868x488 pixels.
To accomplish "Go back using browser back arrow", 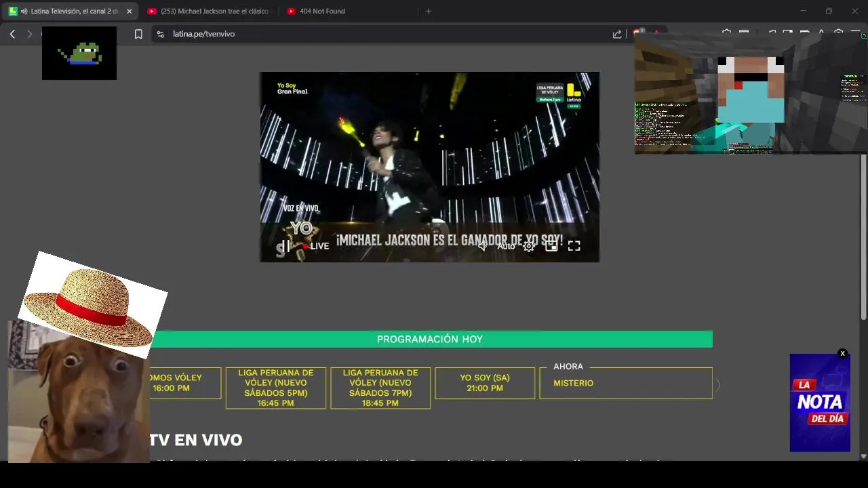I will 12,34.
